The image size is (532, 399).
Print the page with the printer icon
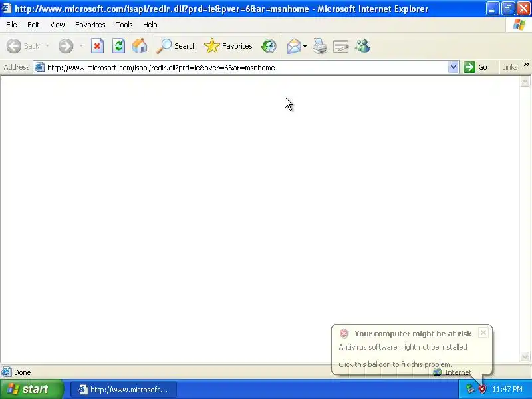[x=320, y=46]
